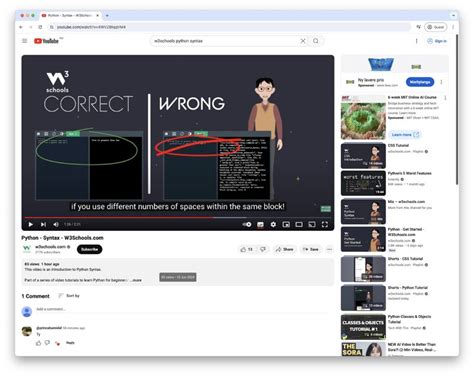Screen dimensions: 474x376
Task: Clear the search box with X
Action: point(303,41)
